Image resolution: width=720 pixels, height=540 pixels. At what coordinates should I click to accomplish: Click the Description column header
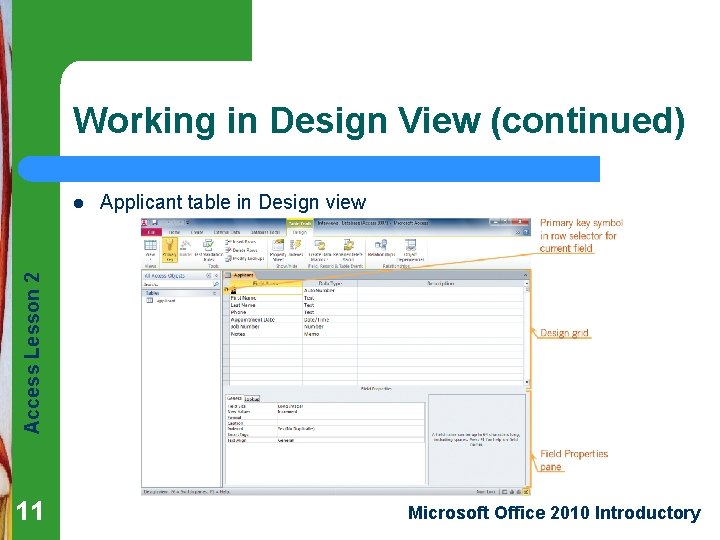coord(441,283)
